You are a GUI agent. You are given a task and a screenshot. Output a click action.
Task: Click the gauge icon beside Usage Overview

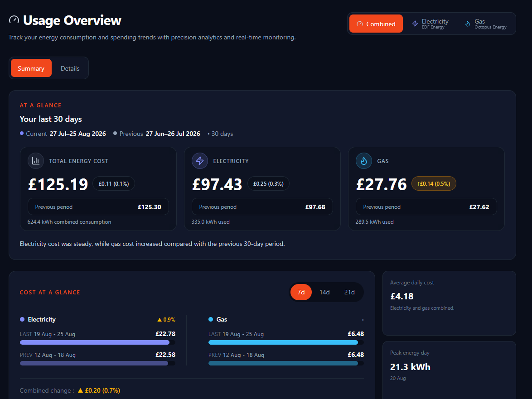pos(14,20)
